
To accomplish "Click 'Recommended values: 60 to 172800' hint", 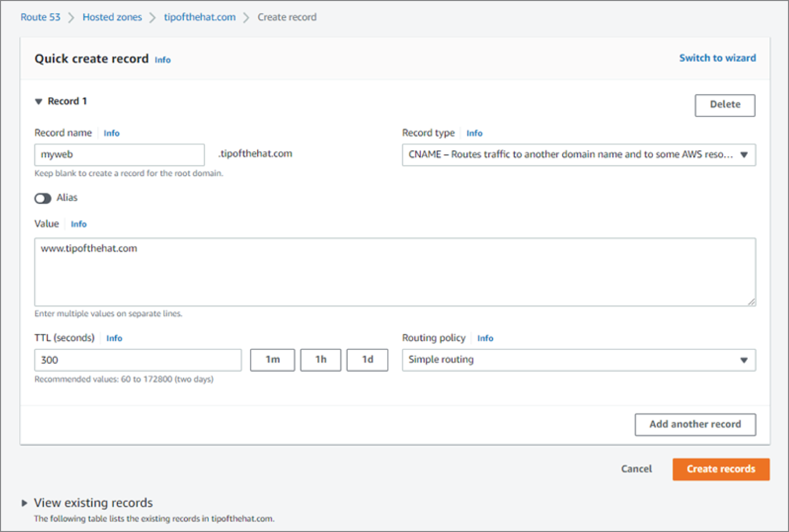I will [124, 379].
